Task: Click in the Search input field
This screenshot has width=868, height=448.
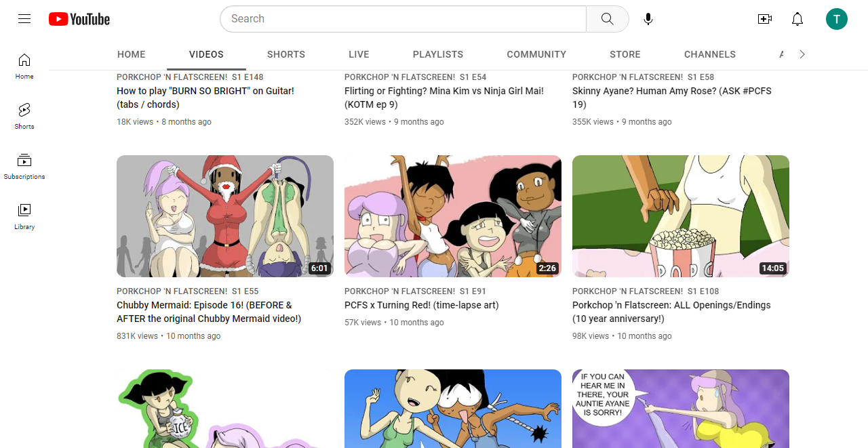Action: pyautogui.click(x=403, y=19)
